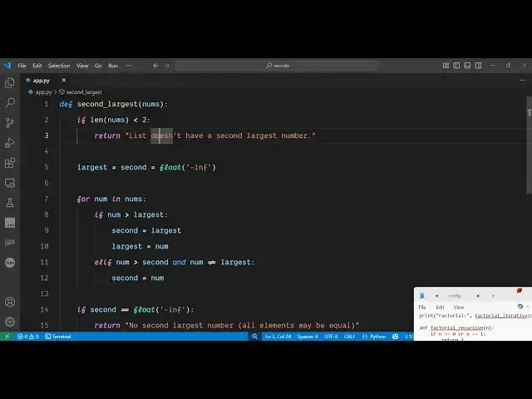Open the Go menu
The image size is (532, 399).
[x=98, y=66]
